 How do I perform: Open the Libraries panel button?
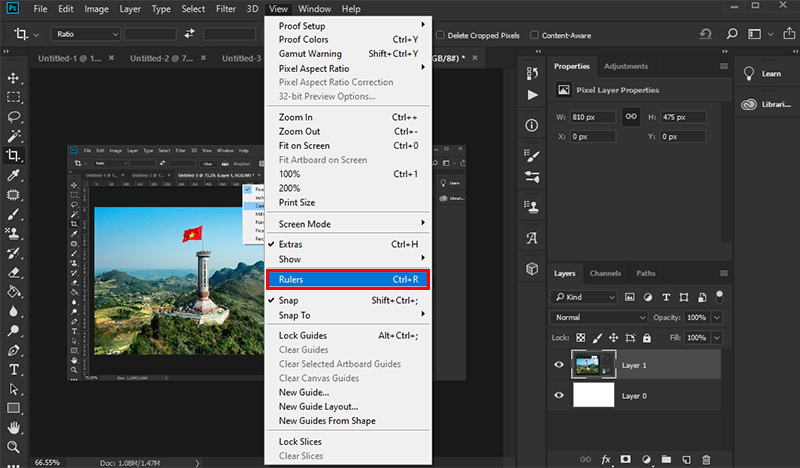(766, 104)
